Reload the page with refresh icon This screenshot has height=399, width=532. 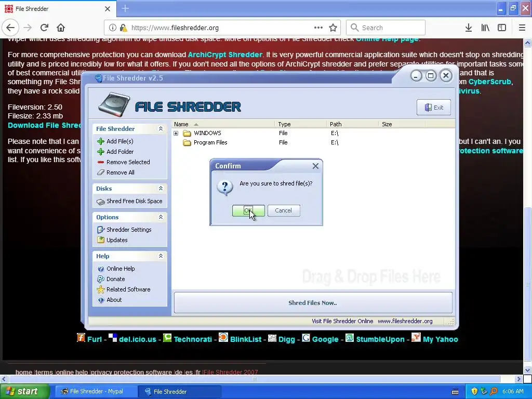point(44,28)
